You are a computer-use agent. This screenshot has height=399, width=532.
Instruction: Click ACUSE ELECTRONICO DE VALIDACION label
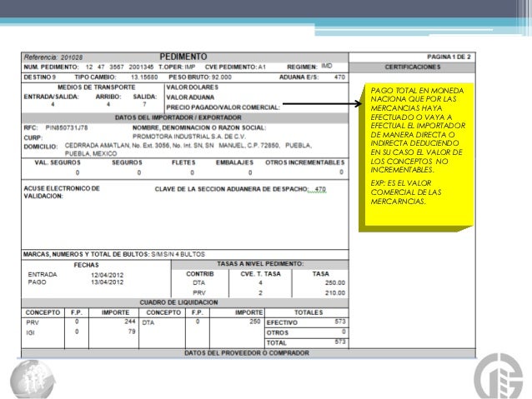(x=62, y=192)
